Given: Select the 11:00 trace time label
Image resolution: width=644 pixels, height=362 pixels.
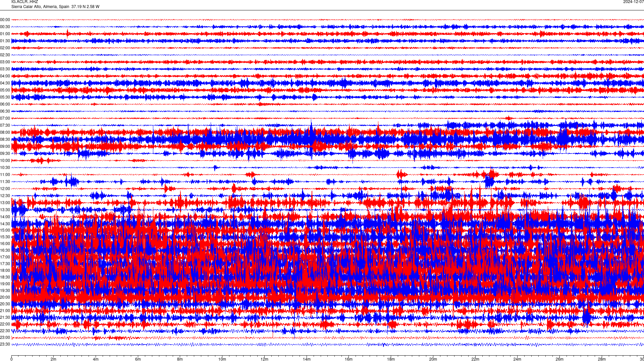Looking at the screenshot, I should 5,175.
